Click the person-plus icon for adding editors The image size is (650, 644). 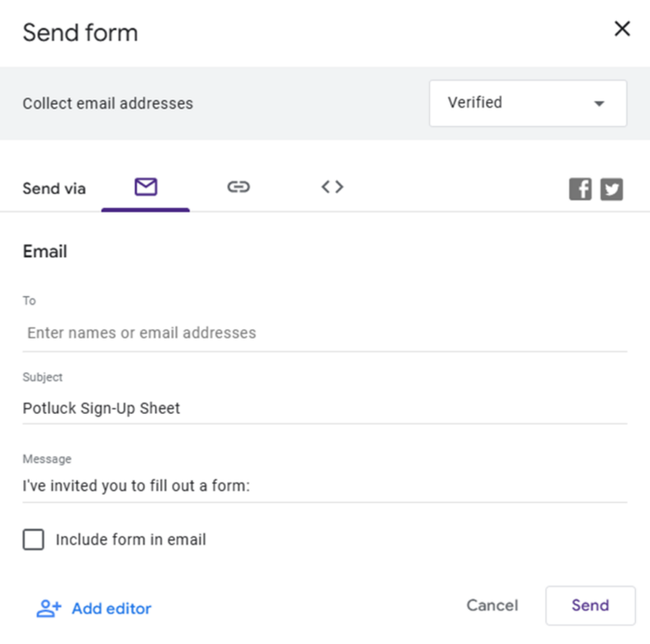click(x=48, y=609)
